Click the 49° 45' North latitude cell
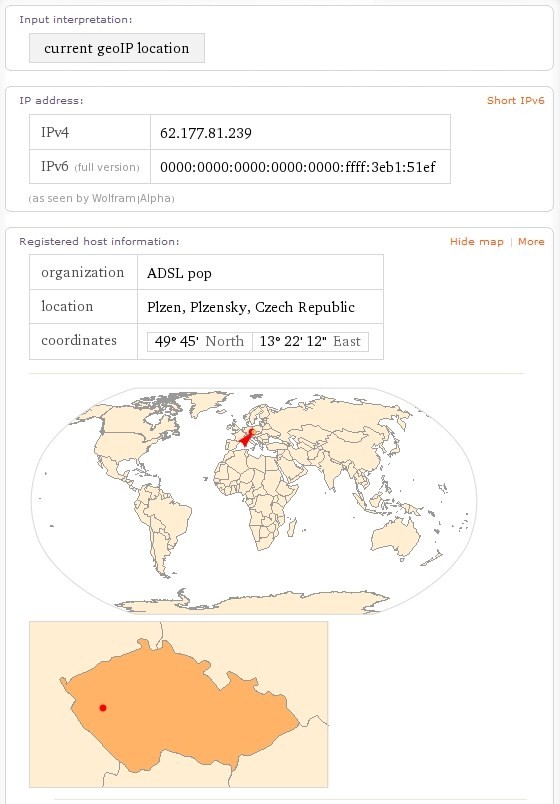560x804 pixels. coord(199,341)
